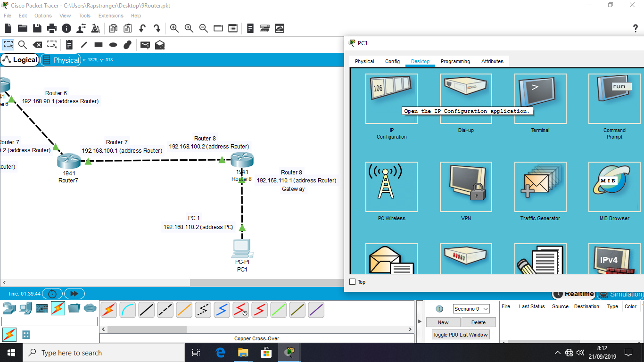Viewport: 644px width, 362px height.
Task: Click the Delete scenario button
Action: pos(479,322)
